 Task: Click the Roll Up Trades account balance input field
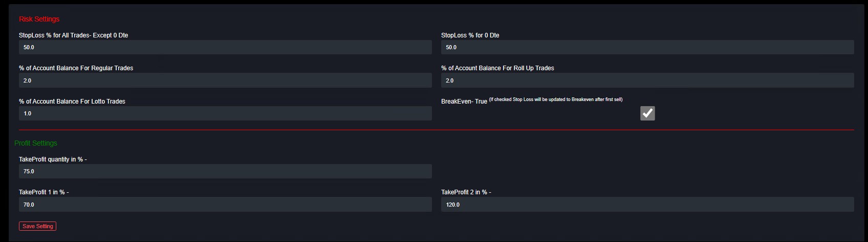point(647,80)
